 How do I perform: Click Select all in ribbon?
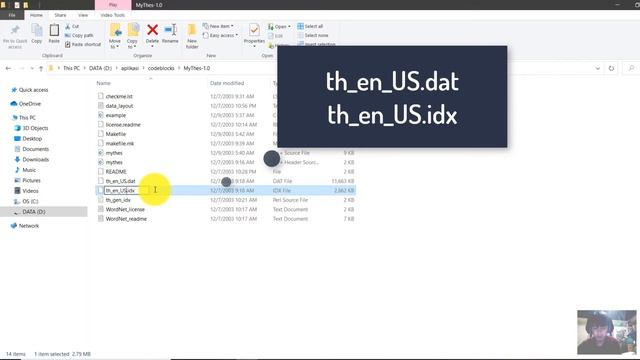pyautogui.click(x=310, y=26)
